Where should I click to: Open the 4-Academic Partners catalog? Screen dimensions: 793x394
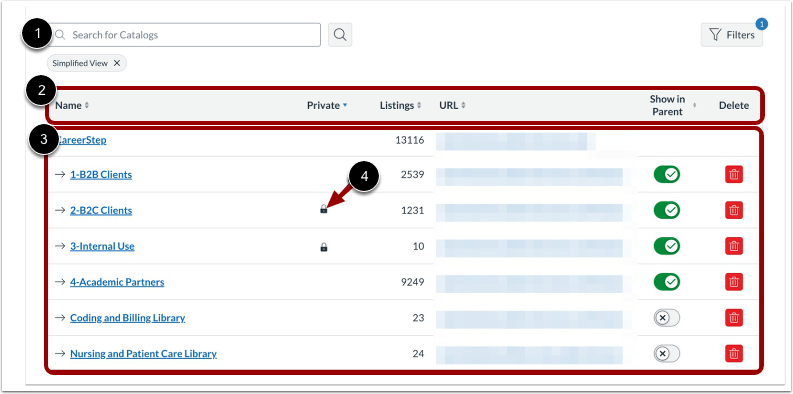(117, 282)
